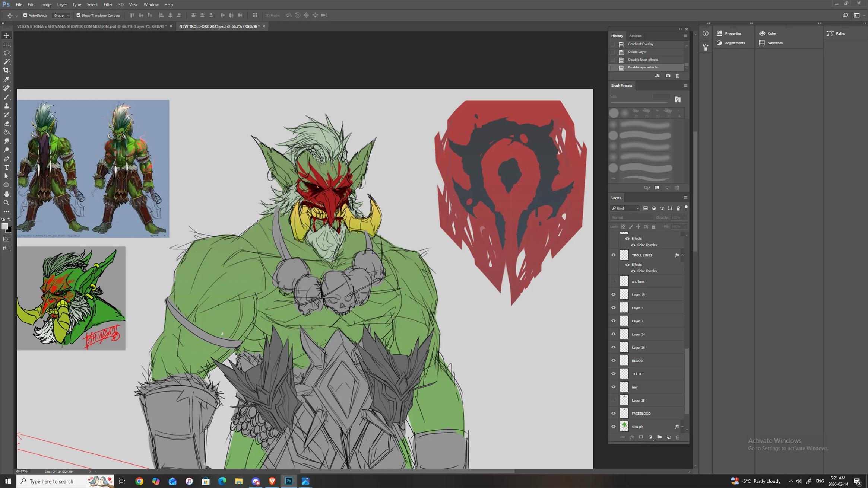Screen dimensions: 868x488
Task: Hide the BLOOD layer
Action: [613, 360]
